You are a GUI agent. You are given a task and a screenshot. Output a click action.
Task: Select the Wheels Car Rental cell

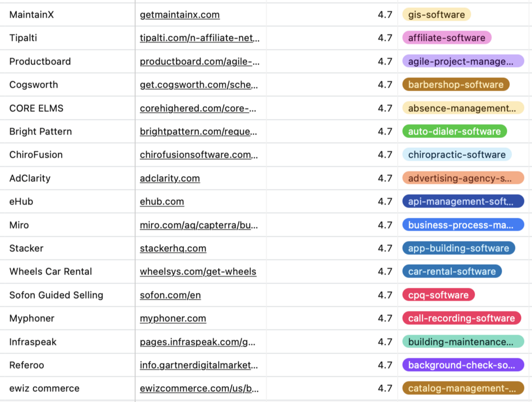tap(67, 271)
